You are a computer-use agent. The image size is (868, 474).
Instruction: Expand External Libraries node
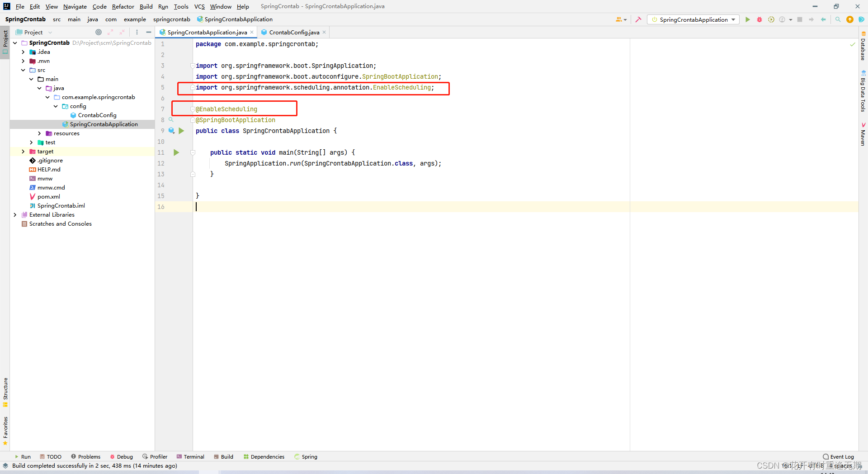pyautogui.click(x=15, y=215)
